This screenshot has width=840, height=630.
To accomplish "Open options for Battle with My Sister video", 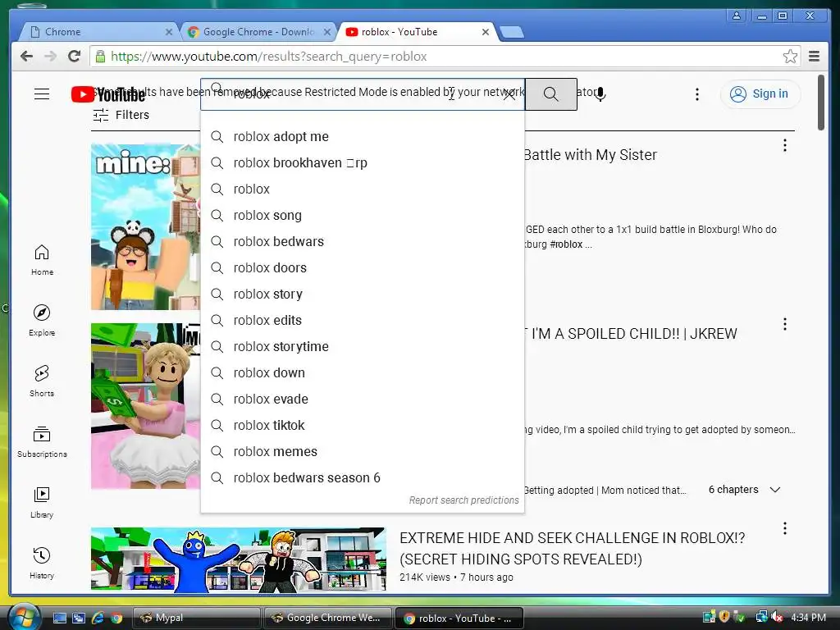I will pyautogui.click(x=785, y=145).
